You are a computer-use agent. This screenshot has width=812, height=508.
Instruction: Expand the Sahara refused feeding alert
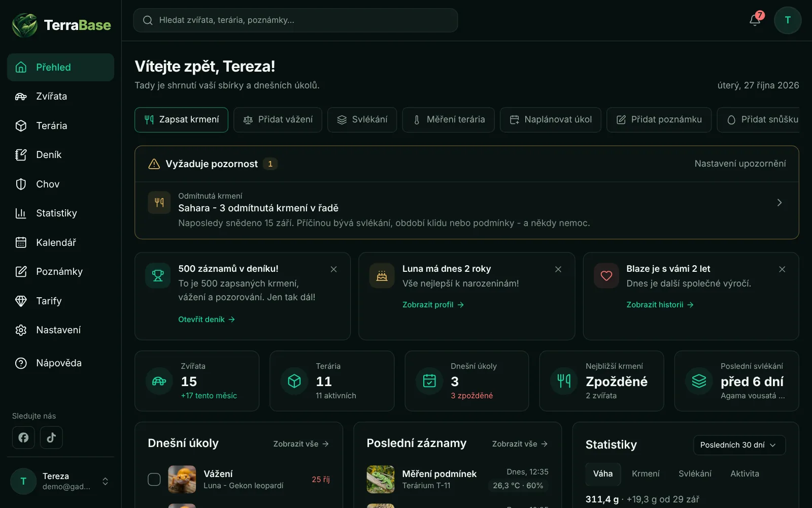(780, 203)
